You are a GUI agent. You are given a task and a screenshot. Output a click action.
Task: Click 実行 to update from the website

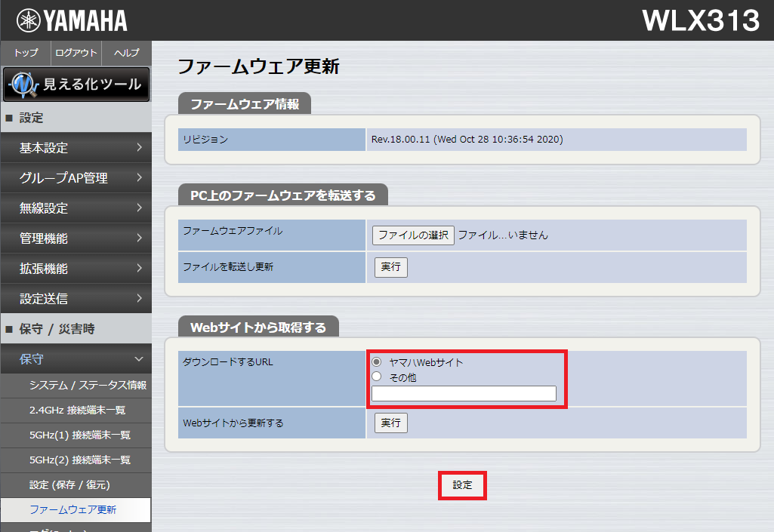(390, 423)
